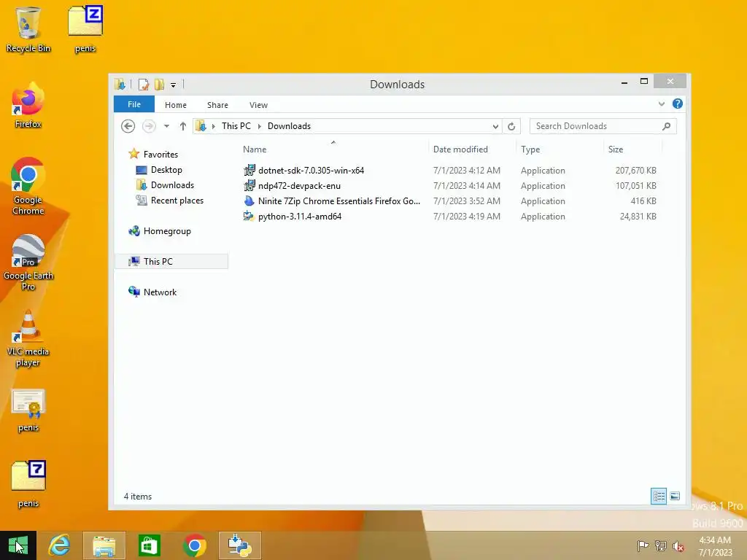Open VLC media player desktop shortcut
Viewport: 747px width, 560px height.
28,338
